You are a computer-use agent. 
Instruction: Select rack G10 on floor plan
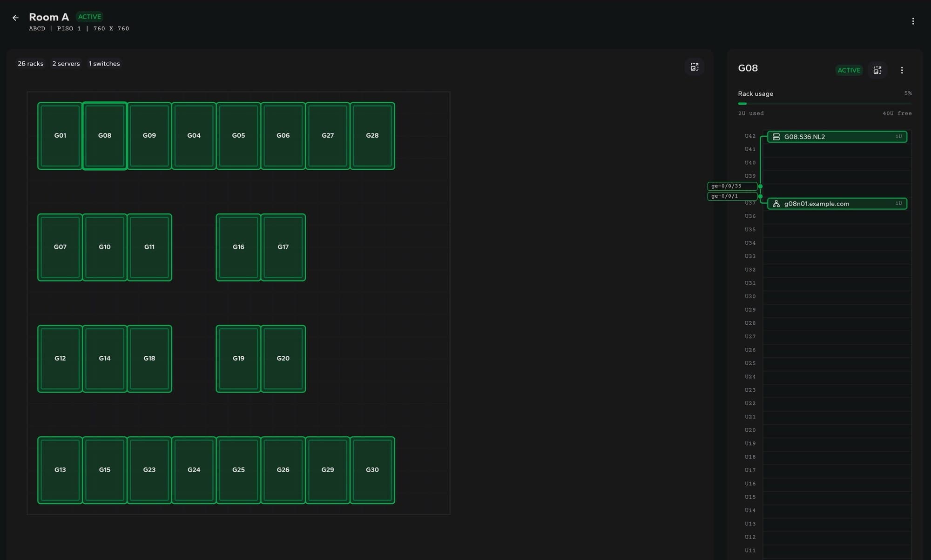(105, 247)
